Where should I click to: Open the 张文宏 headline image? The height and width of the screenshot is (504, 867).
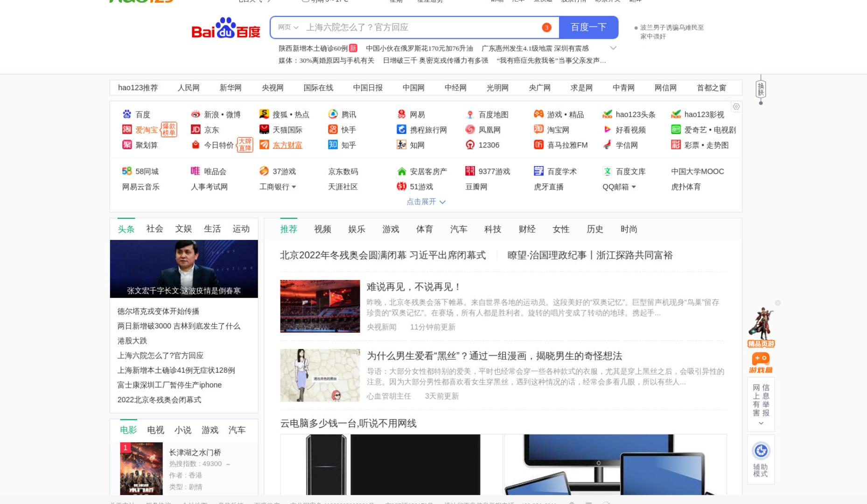(x=184, y=269)
